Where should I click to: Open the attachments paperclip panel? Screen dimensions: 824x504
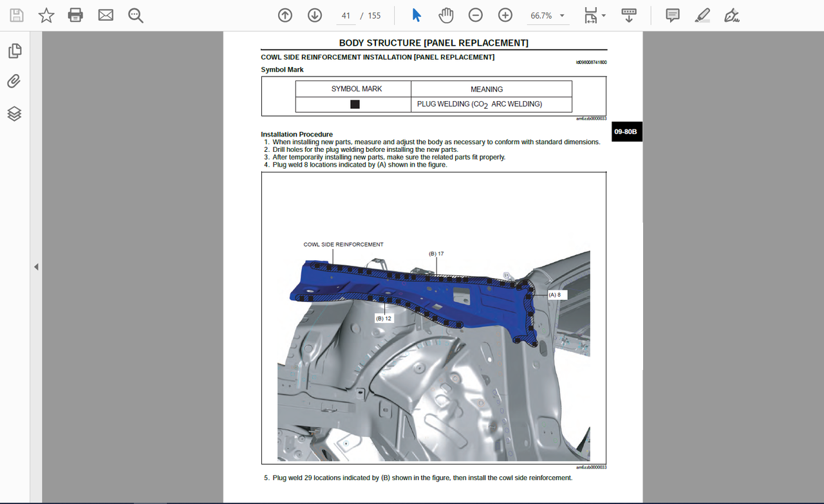(14, 82)
